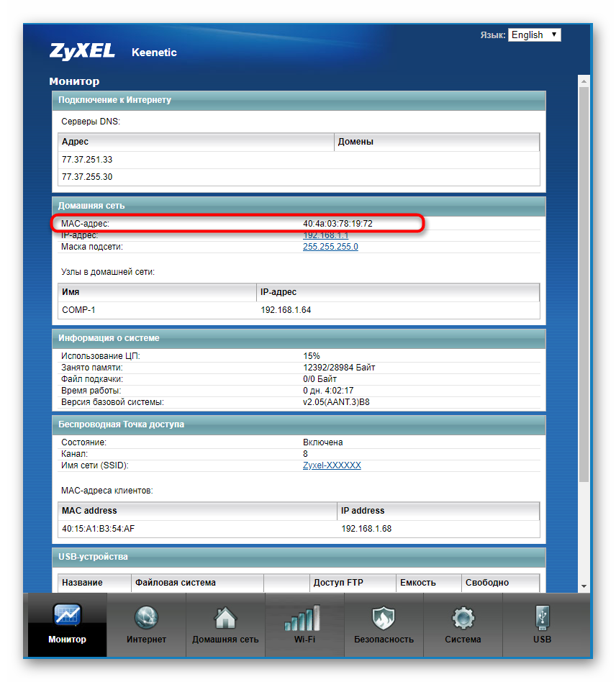Click the vertical scrollbar thumb
Screen dimensions: 616x682
point(584,288)
